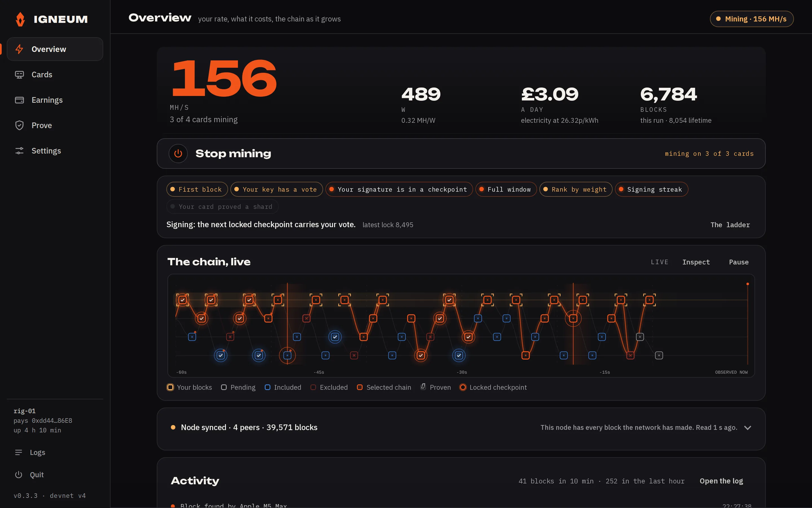This screenshot has width=812, height=508.
Task: Go to the Cards section
Action: (x=55, y=75)
